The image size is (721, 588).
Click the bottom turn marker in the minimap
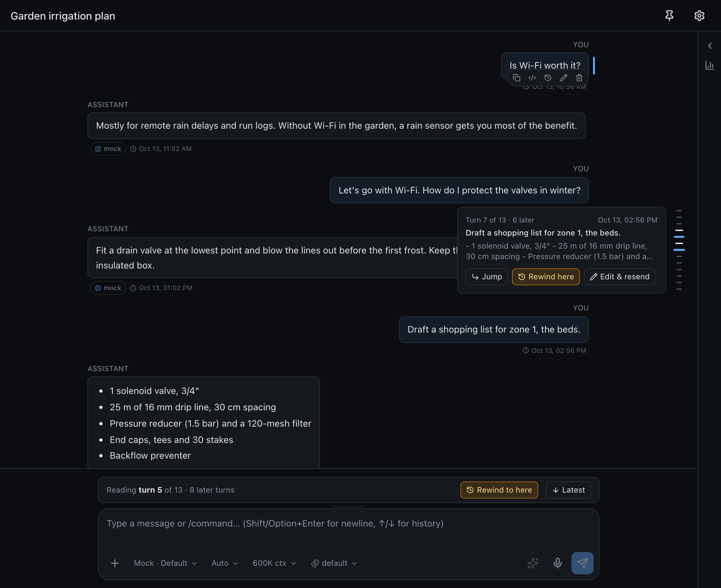(x=679, y=289)
